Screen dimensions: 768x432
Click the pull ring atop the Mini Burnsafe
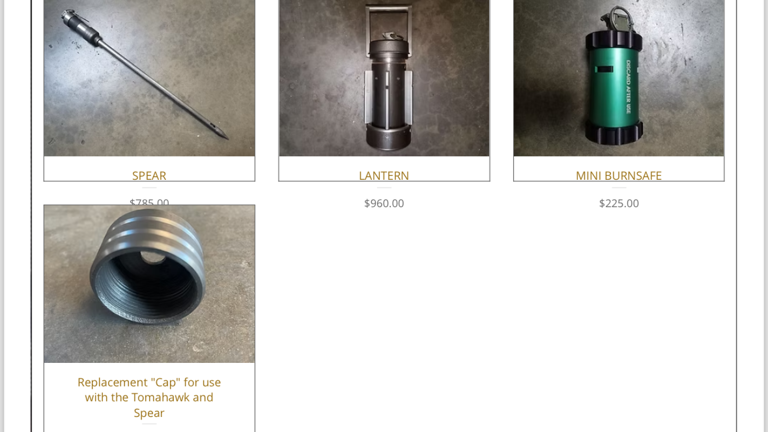coord(618,15)
